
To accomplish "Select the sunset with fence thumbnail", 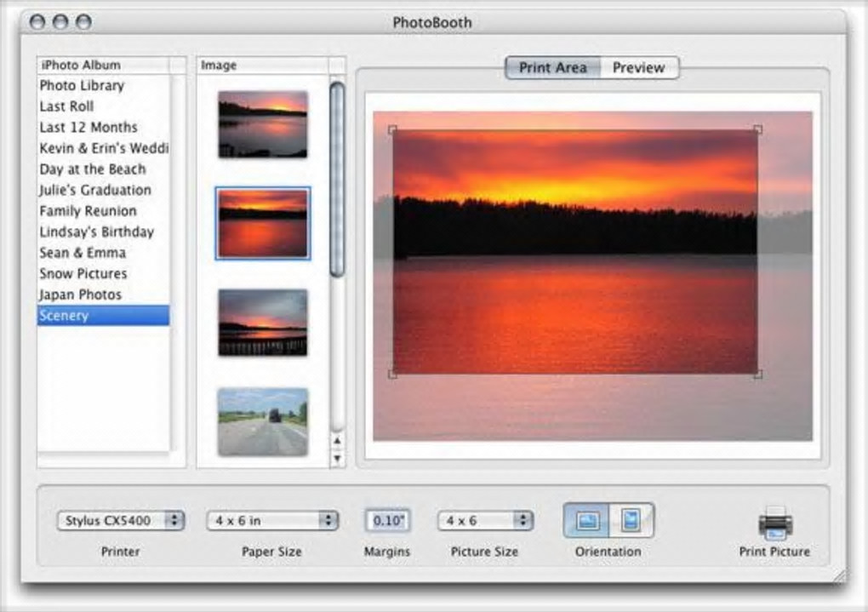I will click(x=263, y=323).
